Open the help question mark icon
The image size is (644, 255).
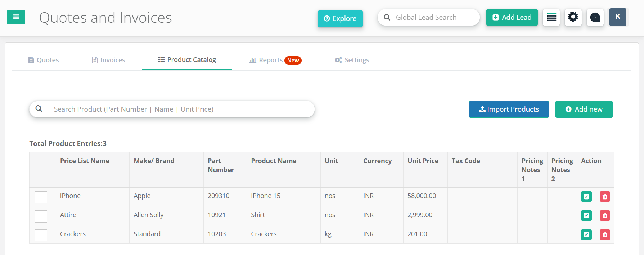[595, 17]
